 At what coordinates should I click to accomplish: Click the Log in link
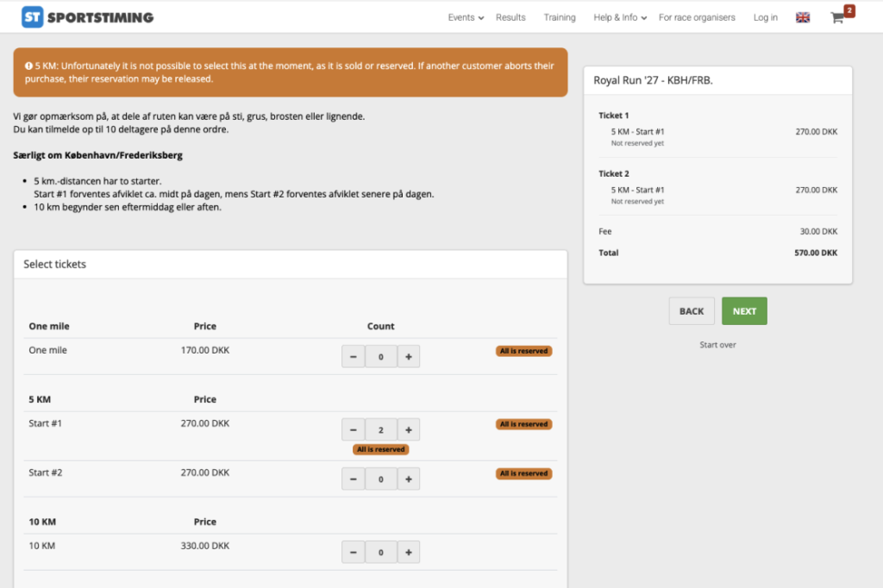[x=766, y=17]
